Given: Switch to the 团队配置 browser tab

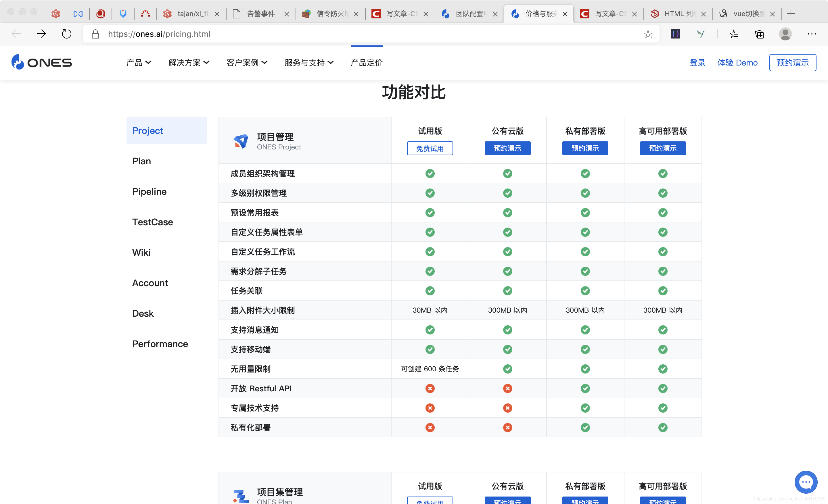Looking at the screenshot, I should [x=470, y=14].
